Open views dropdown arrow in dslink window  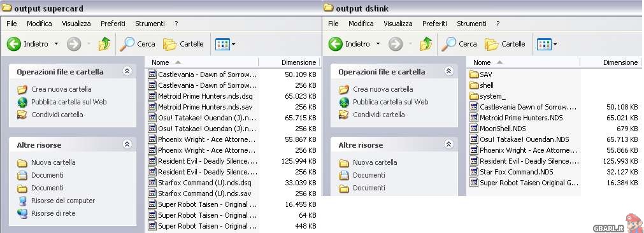tap(555, 44)
